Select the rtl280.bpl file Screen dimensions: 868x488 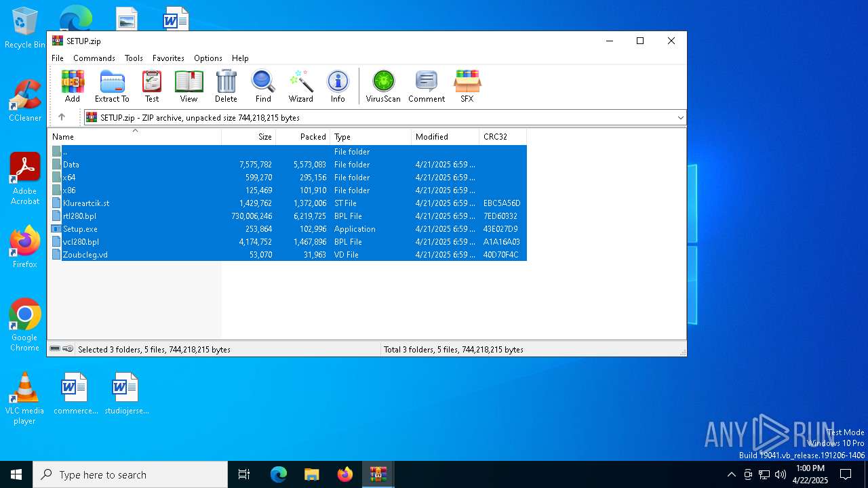pyautogui.click(x=288, y=216)
